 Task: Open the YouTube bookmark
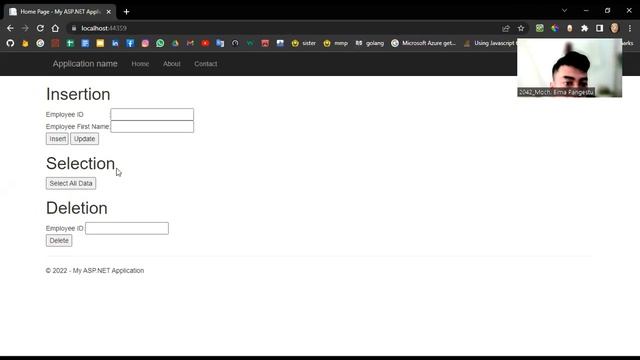click(205, 43)
